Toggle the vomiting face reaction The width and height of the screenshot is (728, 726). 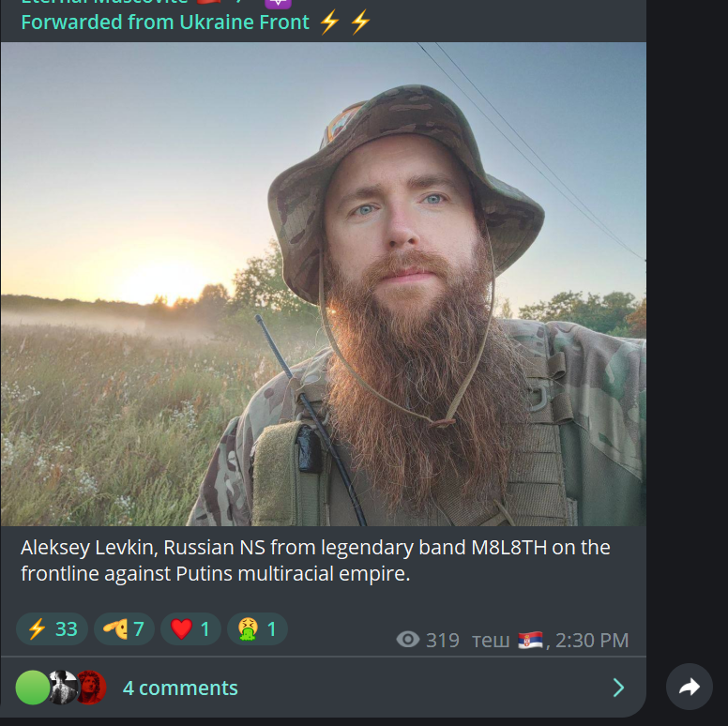coord(258,629)
